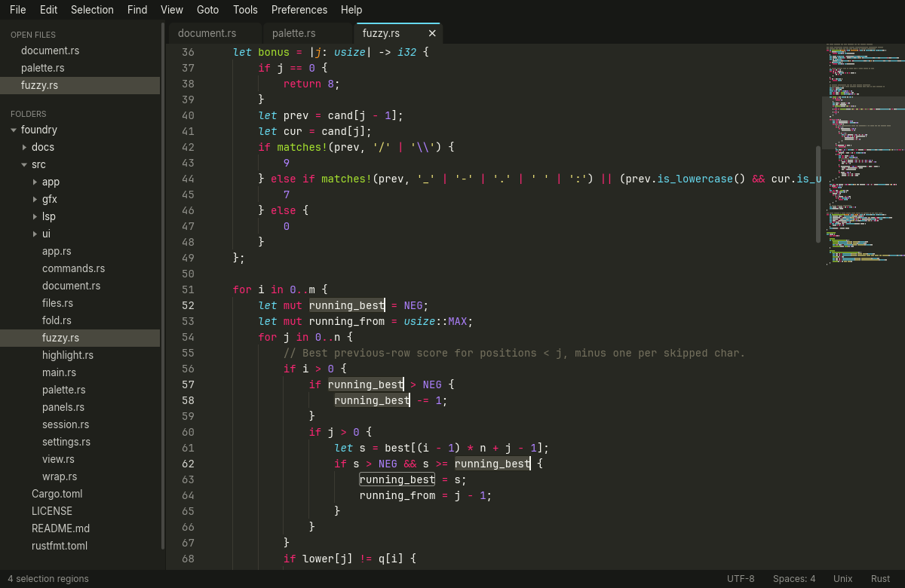This screenshot has height=588, width=905.
Task: Open palette.rs in the src folder
Action: (x=80, y=390)
